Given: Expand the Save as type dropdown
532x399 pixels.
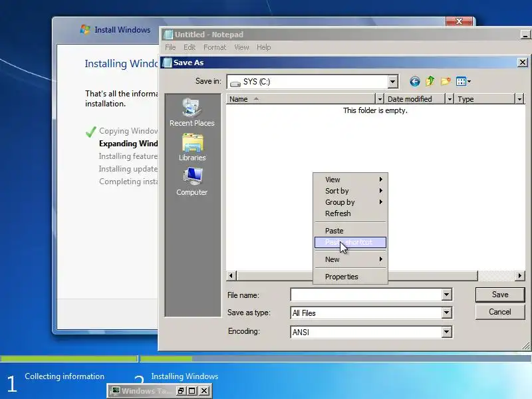Looking at the screenshot, I should point(446,313).
